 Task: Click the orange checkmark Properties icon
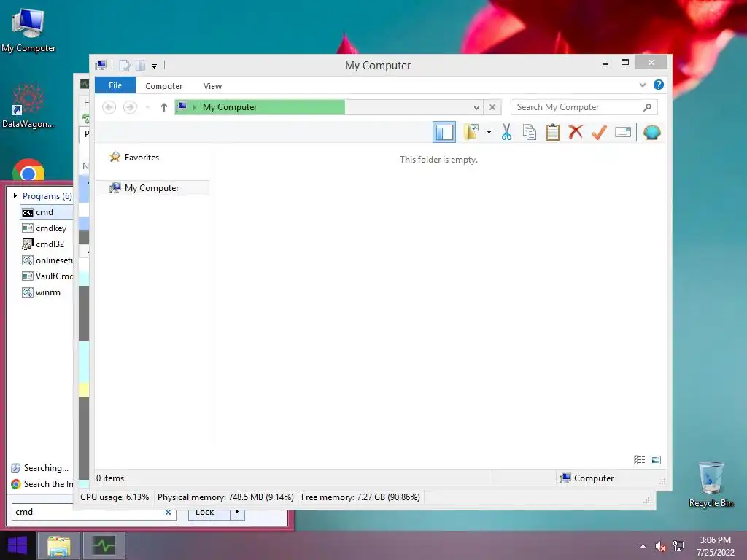click(599, 132)
